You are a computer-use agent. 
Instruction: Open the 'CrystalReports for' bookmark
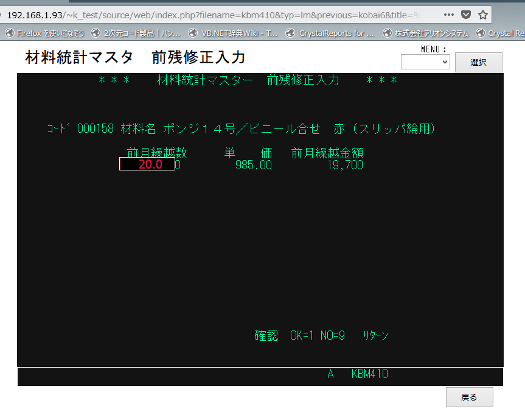[x=330, y=33]
